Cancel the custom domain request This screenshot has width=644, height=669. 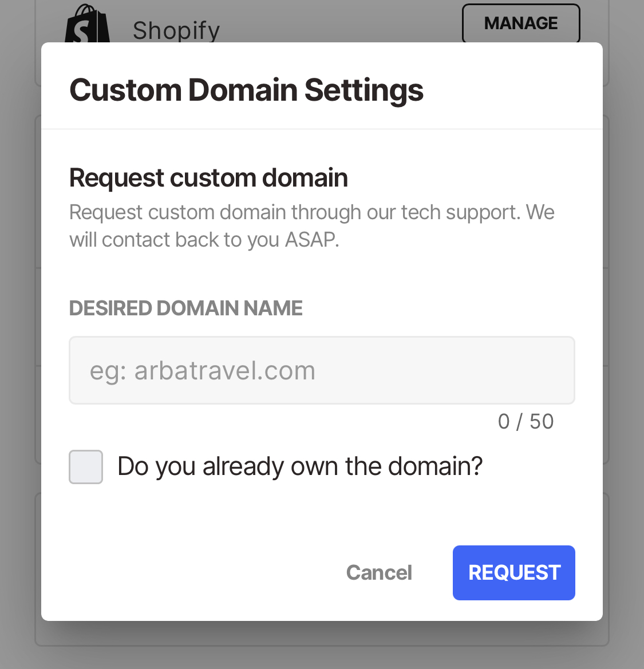379,573
